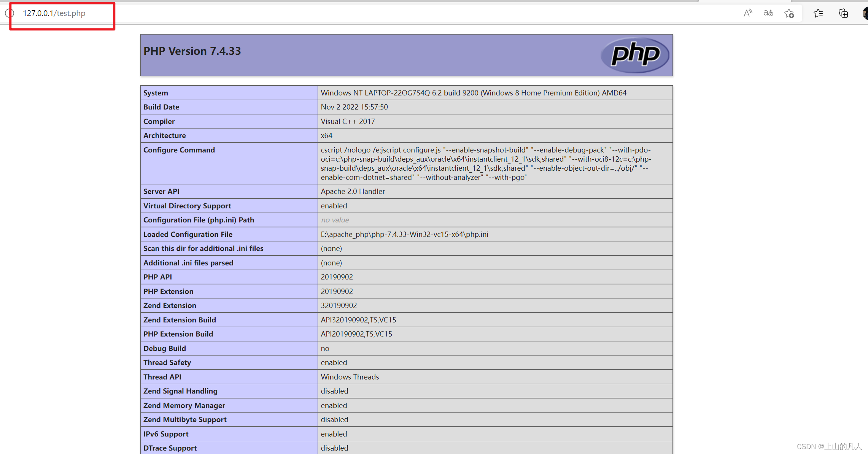Screen dimensions: 868x454
Task: Click the 'no value' cell
Action: click(x=335, y=220)
